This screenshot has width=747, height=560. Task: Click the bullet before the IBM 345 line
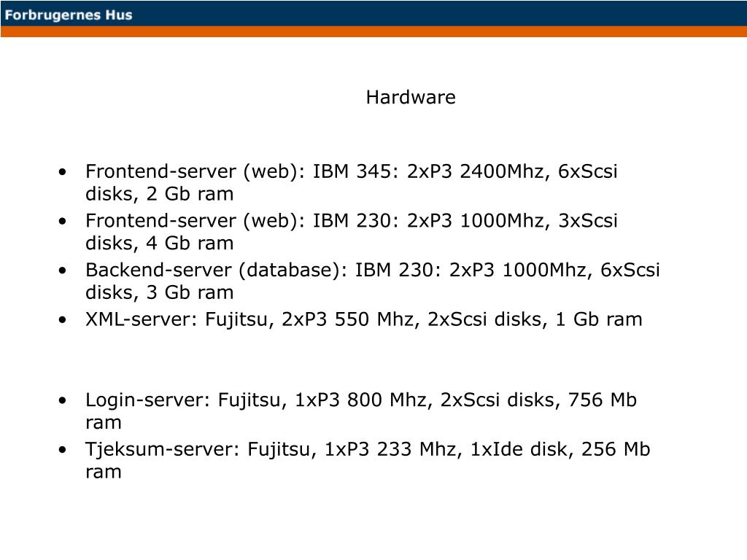coord(63,172)
